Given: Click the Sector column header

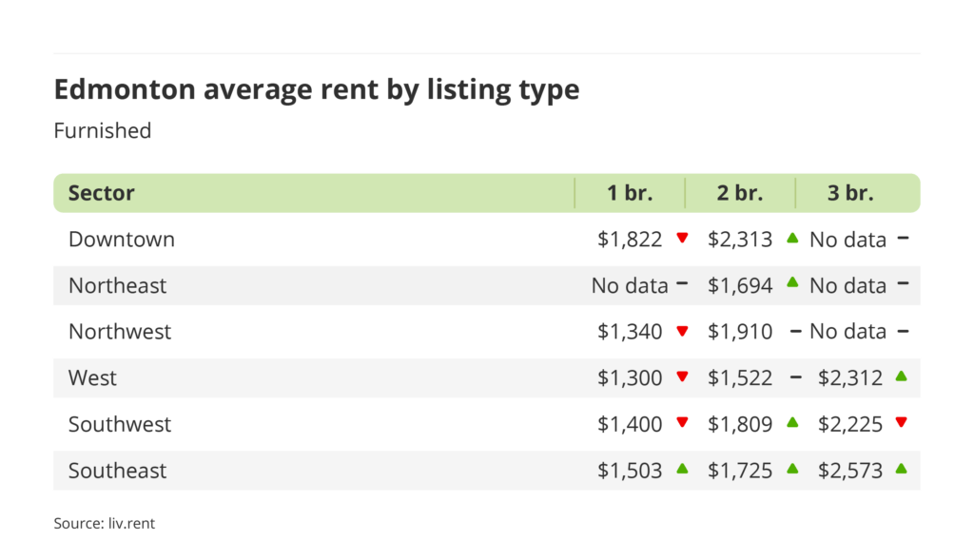Looking at the screenshot, I should [102, 193].
